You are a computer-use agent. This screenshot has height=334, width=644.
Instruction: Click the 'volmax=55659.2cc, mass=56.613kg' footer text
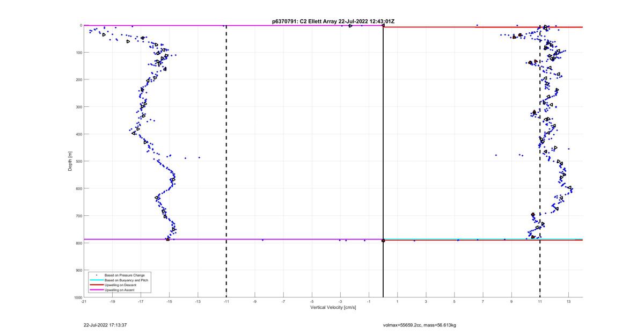click(420, 325)
